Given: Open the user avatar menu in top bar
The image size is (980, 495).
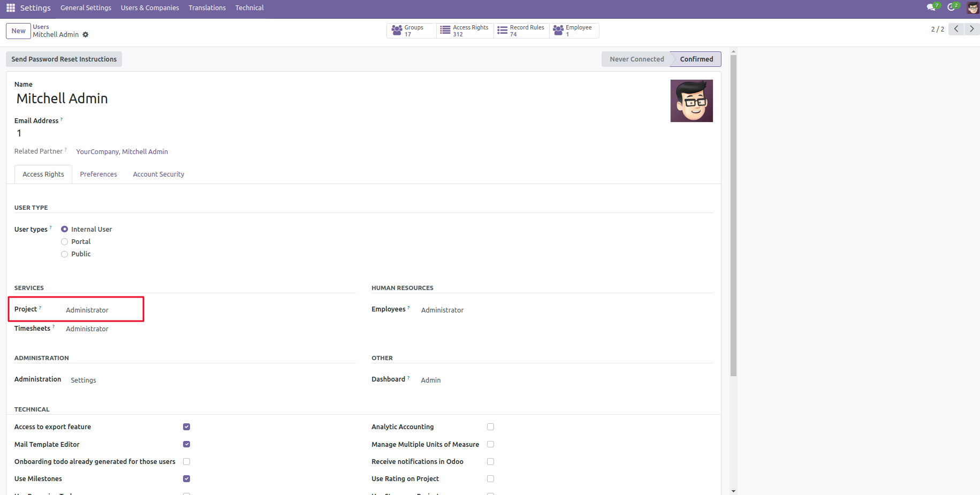Looking at the screenshot, I should coord(973,8).
